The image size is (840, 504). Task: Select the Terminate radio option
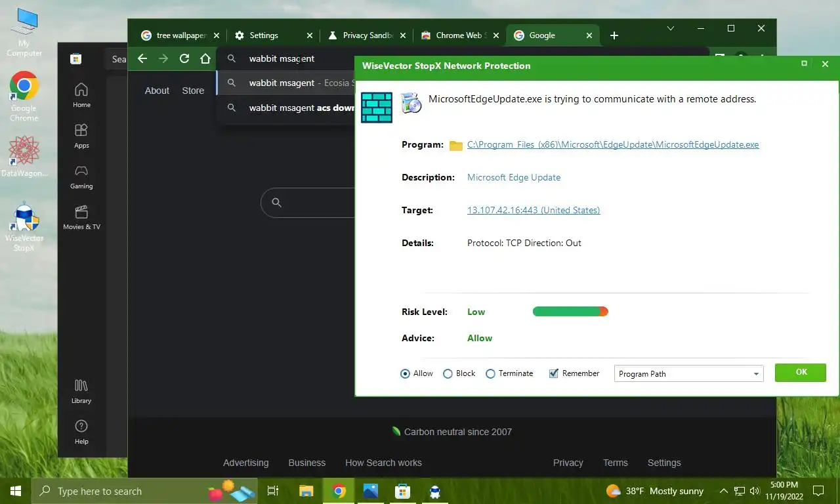click(509, 373)
